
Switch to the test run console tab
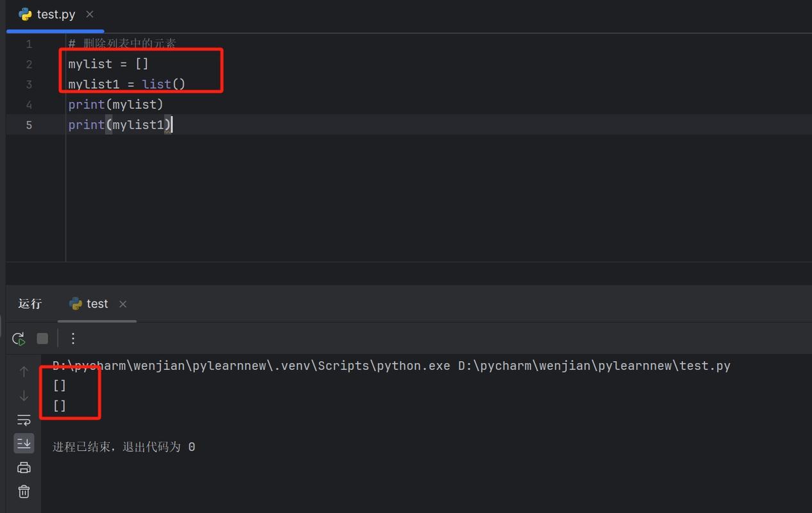click(x=97, y=304)
